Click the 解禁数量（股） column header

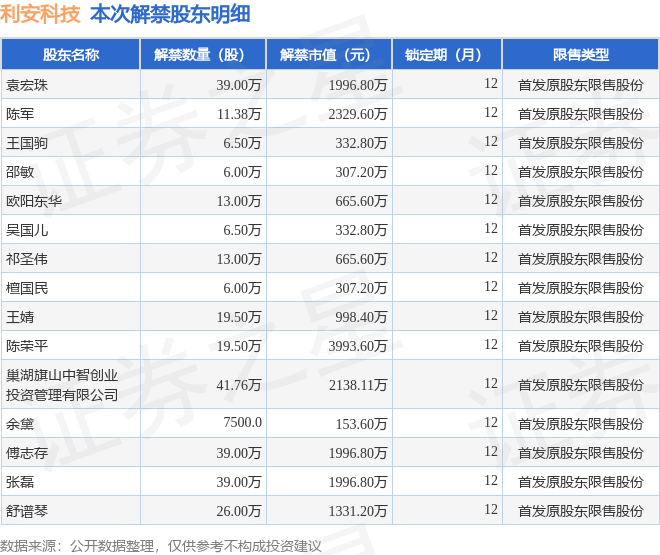tap(203, 54)
